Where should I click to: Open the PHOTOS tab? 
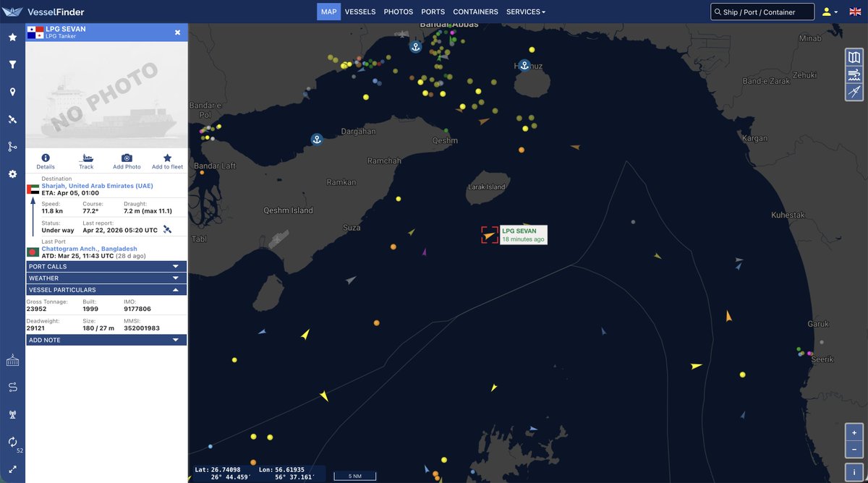coord(399,12)
